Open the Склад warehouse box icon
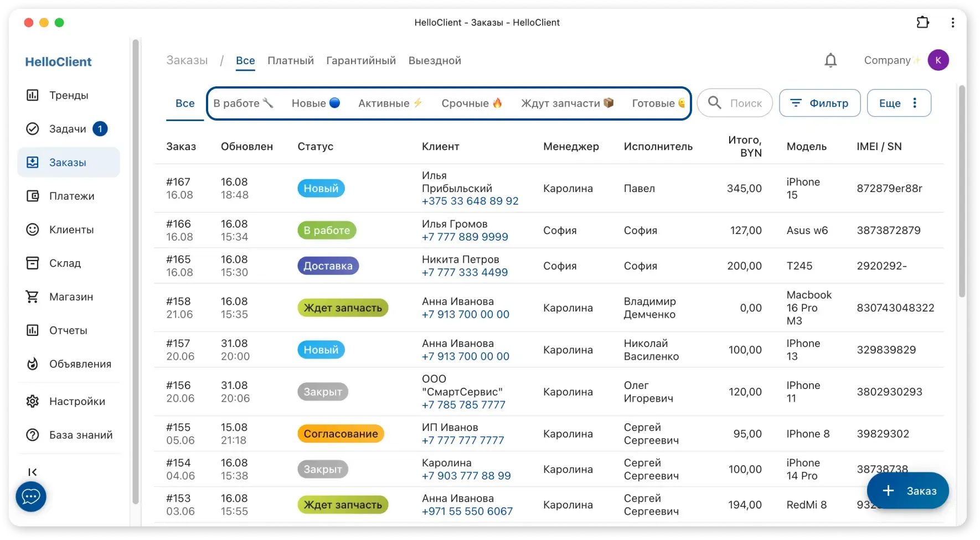980x540 pixels. pyautogui.click(x=33, y=263)
